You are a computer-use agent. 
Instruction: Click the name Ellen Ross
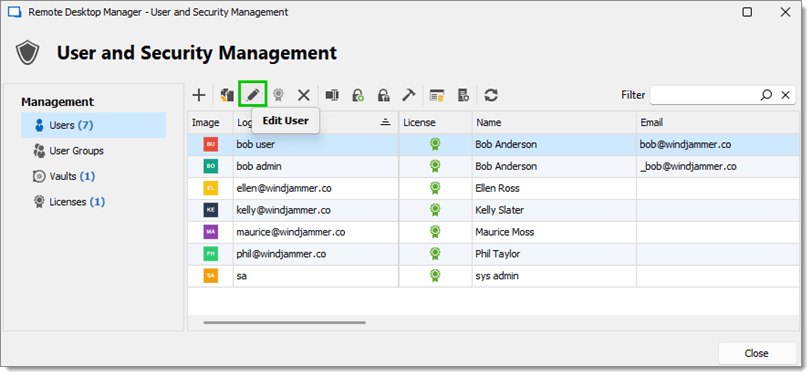click(x=497, y=188)
